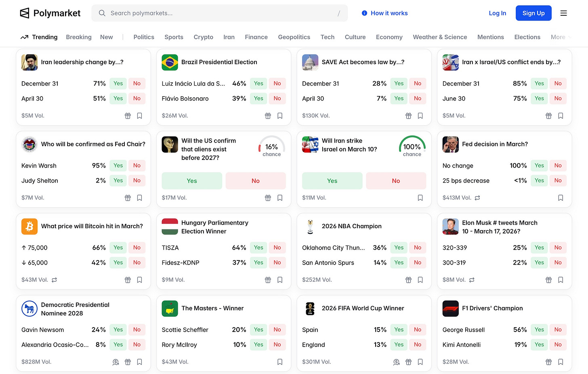
Task: Open the How it works link
Action: [x=384, y=13]
